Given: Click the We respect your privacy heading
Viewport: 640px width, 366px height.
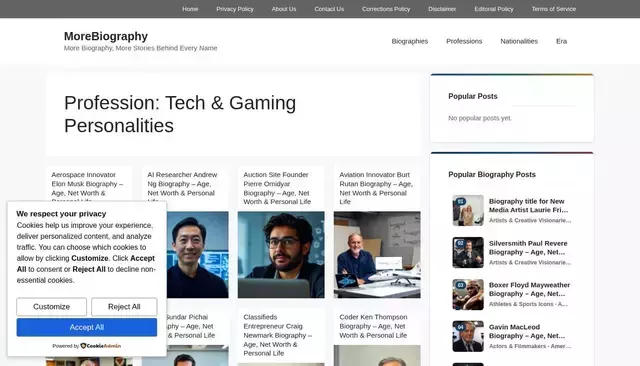Looking at the screenshot, I should pos(61,214).
